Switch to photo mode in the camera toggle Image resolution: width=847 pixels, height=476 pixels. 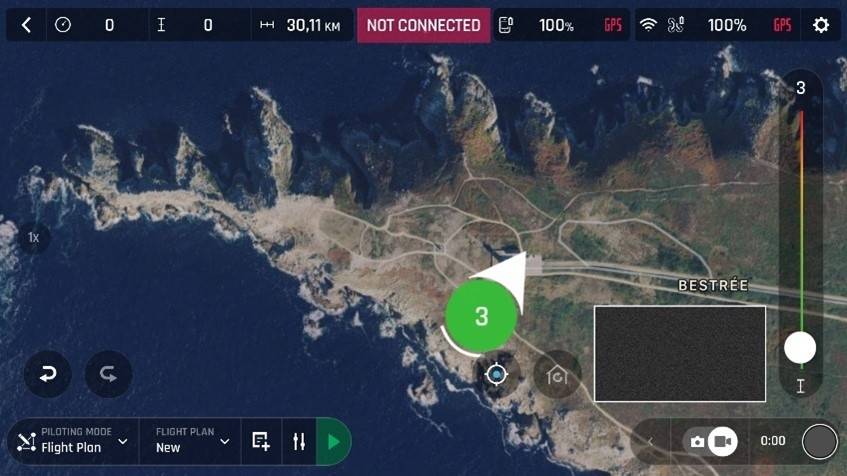click(697, 442)
